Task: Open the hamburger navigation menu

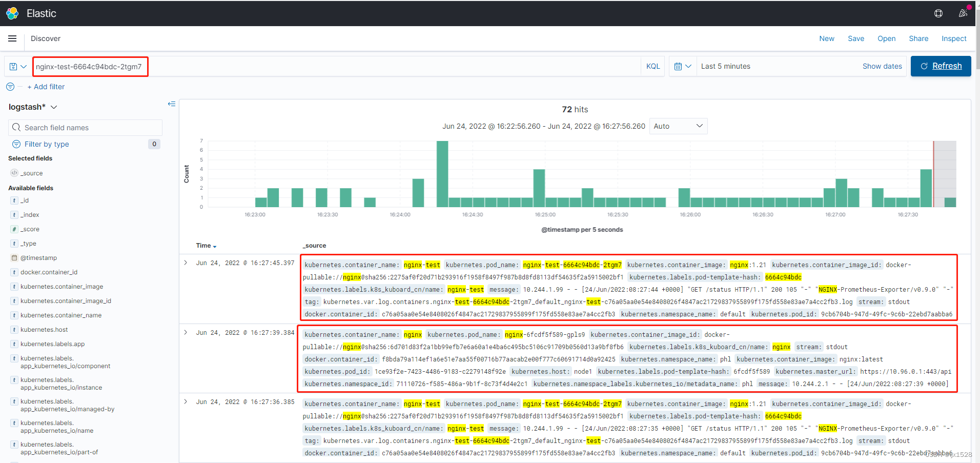Action: point(12,38)
